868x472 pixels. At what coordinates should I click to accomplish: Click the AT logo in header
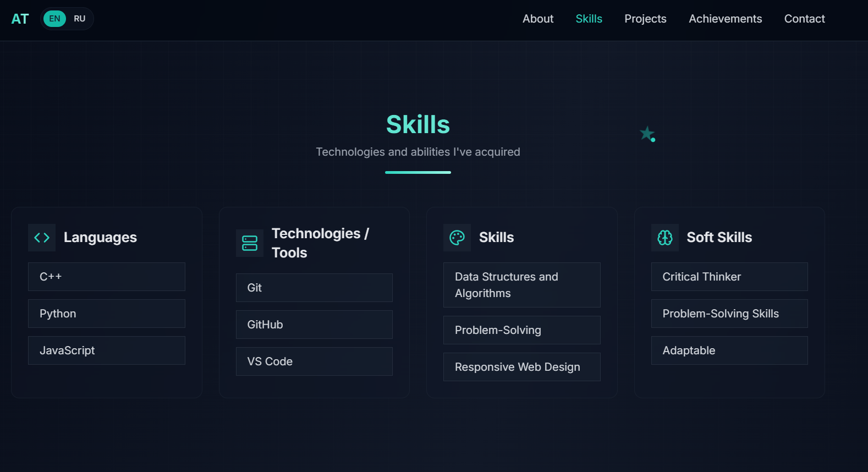(x=20, y=19)
